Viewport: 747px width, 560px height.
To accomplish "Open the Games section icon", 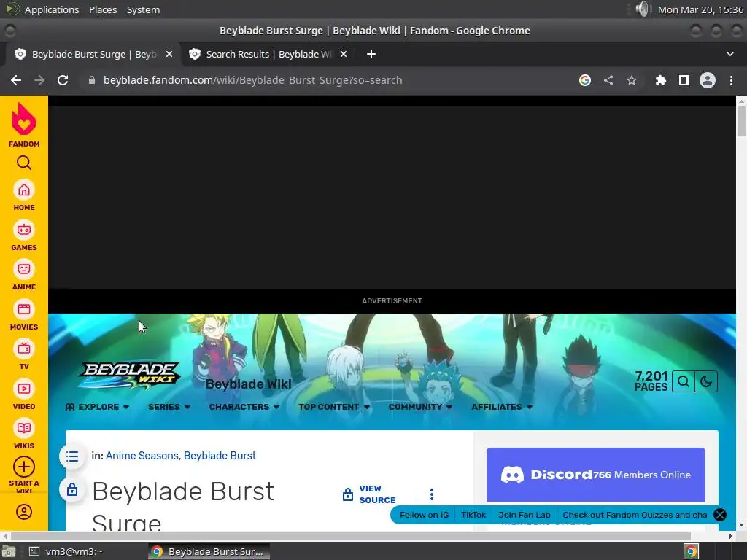I will click(x=24, y=236).
